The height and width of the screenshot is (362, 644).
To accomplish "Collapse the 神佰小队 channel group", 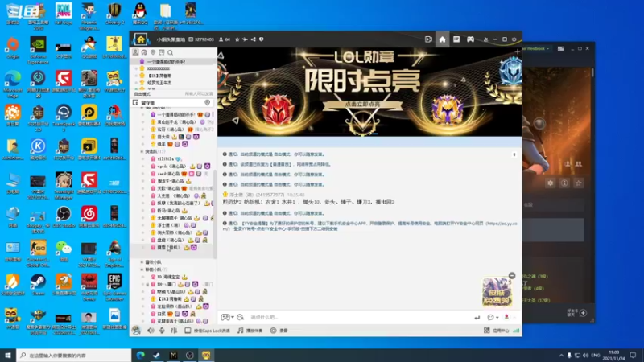I will click(x=142, y=269).
